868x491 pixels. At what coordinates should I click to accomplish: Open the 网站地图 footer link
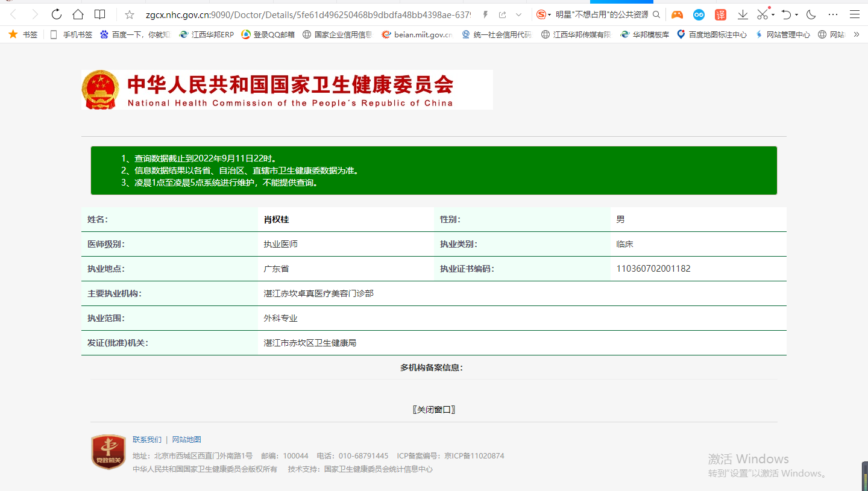pos(187,440)
